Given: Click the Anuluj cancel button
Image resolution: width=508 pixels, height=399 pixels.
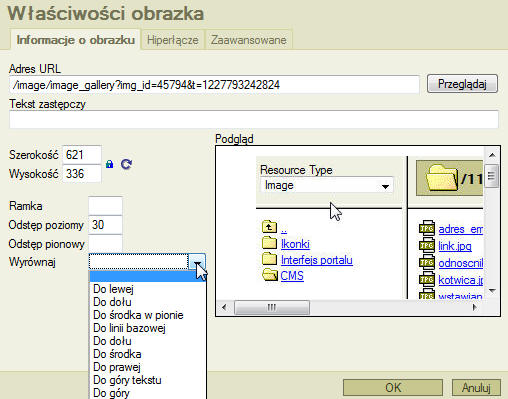Looking at the screenshot, I should tap(476, 388).
